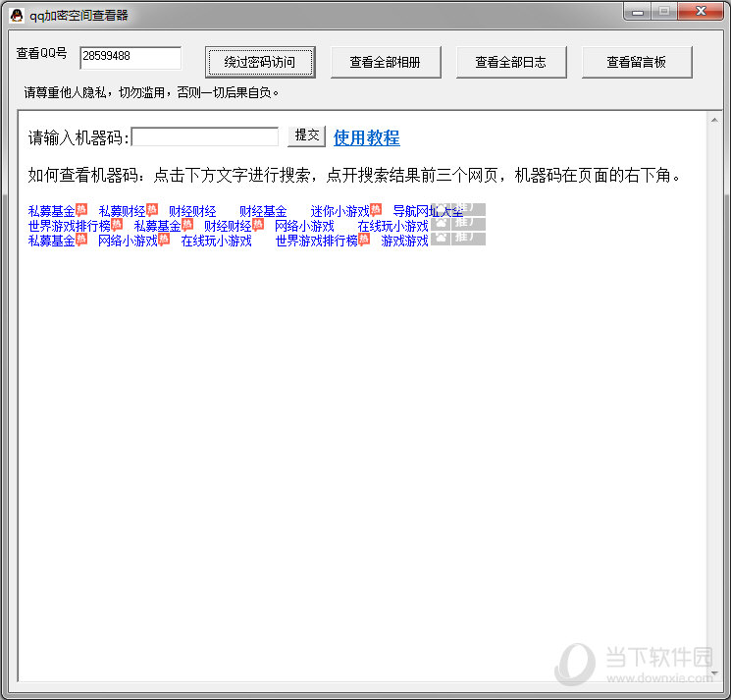The width and height of the screenshot is (731, 700).
Task: Click the 查看QQ号 label
Action: (41, 54)
